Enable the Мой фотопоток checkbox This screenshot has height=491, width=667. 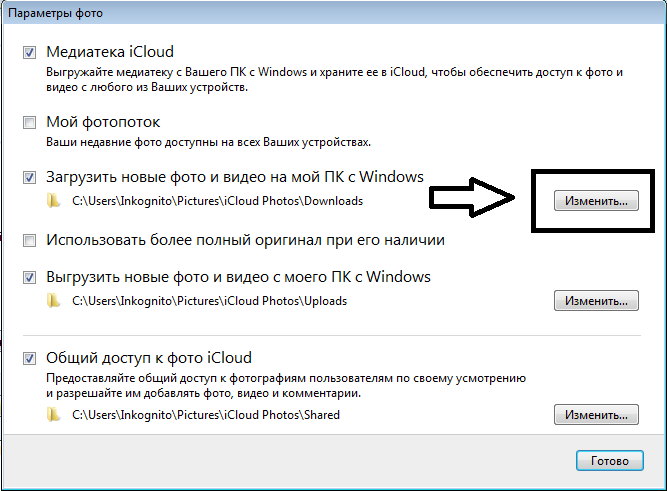[x=29, y=123]
